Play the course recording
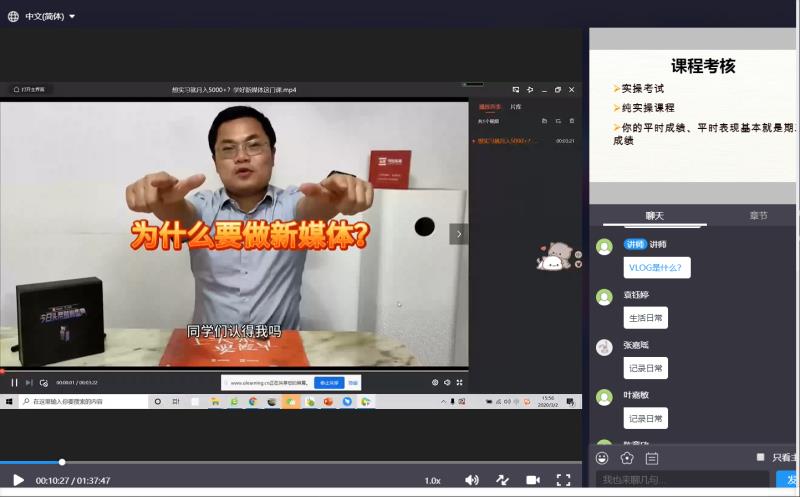Screen dimensions: 800x497 coord(18,480)
